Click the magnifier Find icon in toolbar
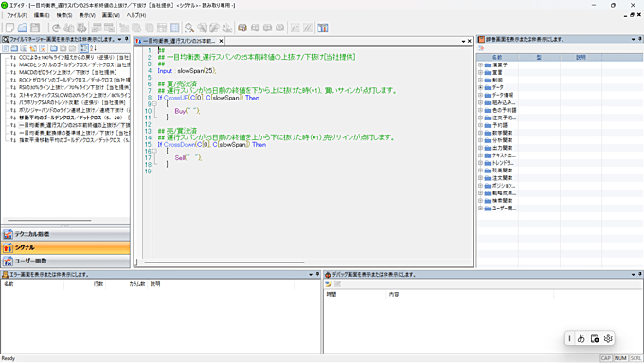The width and height of the screenshot is (644, 363). pos(188,27)
